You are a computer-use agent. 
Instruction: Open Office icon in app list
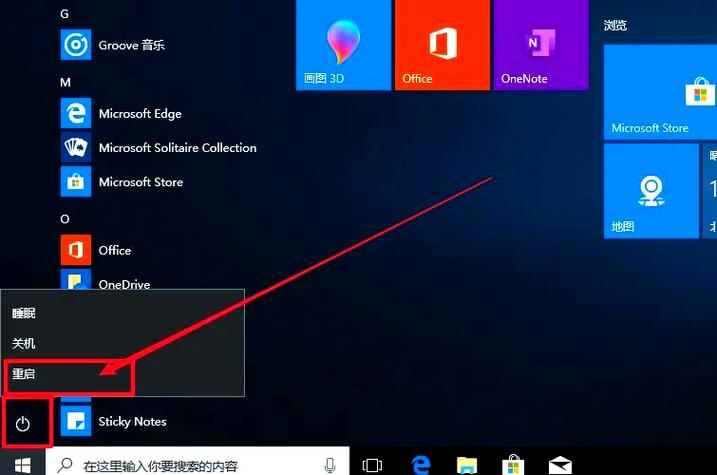pos(76,250)
